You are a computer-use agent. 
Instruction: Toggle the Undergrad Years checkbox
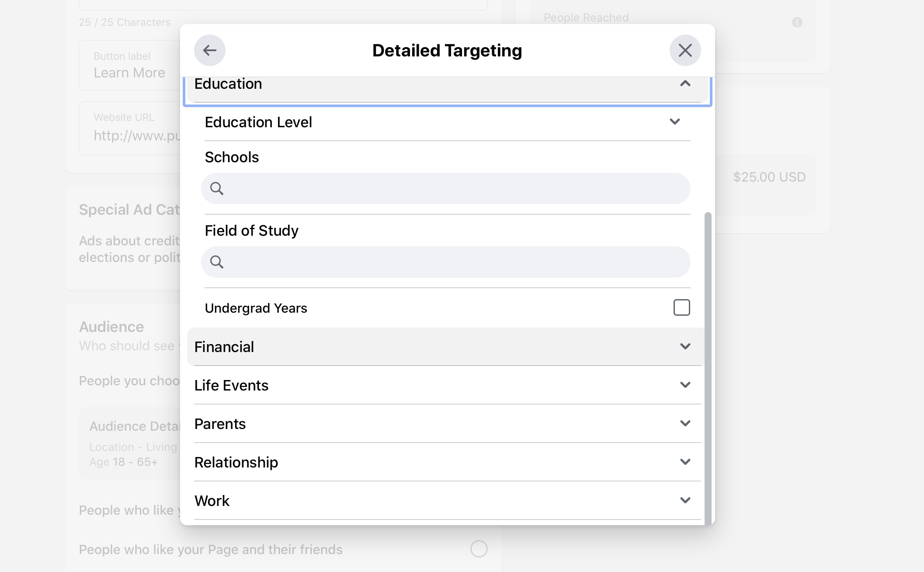(x=682, y=307)
